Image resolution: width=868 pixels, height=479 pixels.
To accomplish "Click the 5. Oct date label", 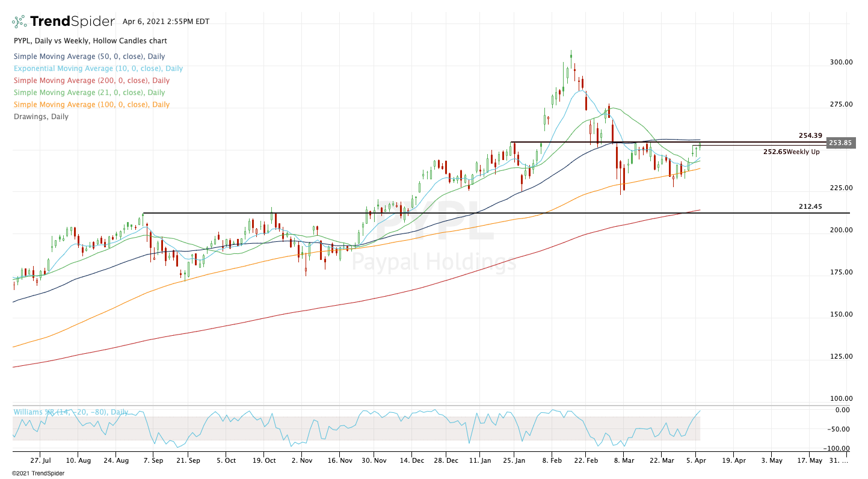I will point(226,460).
